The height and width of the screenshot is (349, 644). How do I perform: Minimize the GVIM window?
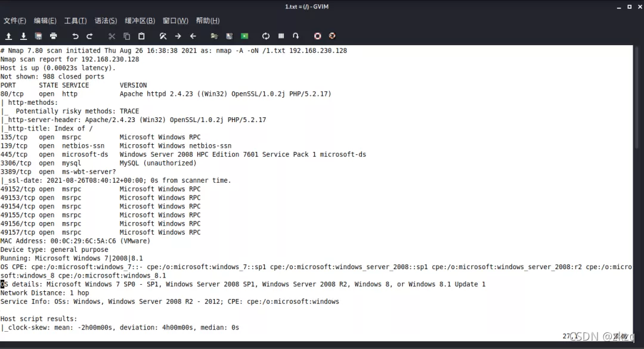(619, 7)
